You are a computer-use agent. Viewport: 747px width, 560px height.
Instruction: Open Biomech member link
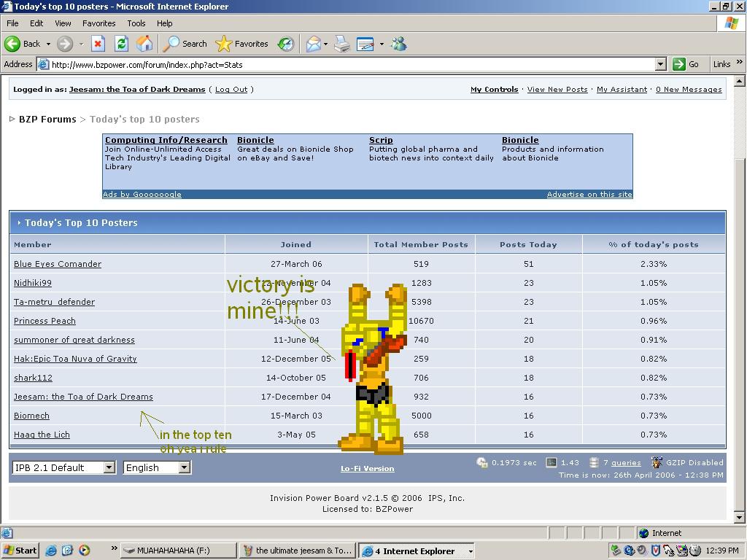tap(31, 416)
